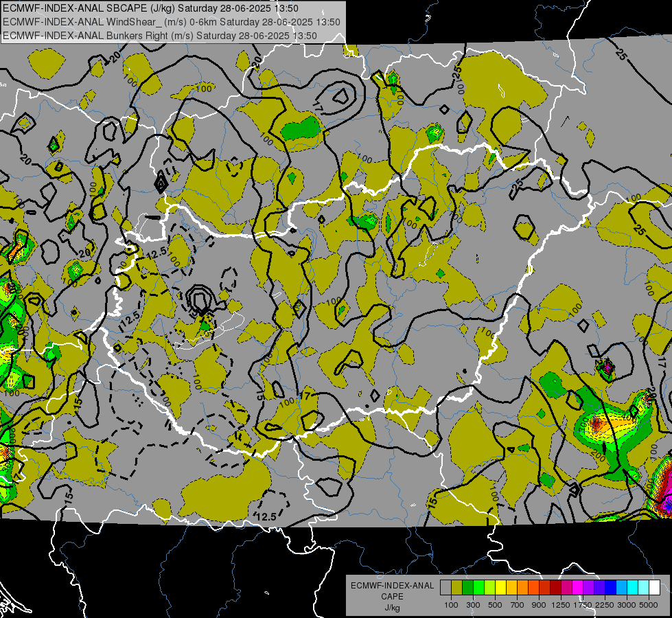Click the dark green legend swatch
The image size is (672, 618).
click(x=467, y=587)
